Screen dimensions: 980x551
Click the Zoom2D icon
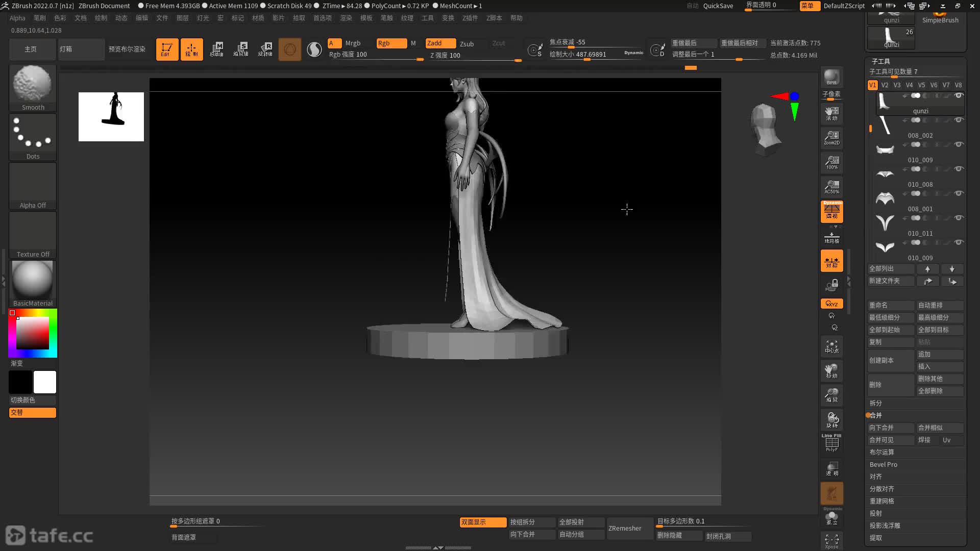click(x=831, y=137)
